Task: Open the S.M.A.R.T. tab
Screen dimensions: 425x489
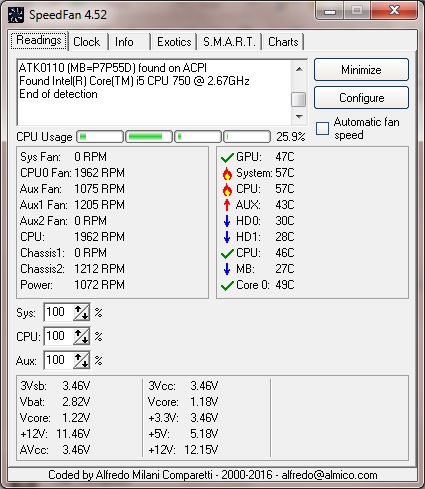Action: pos(229,42)
